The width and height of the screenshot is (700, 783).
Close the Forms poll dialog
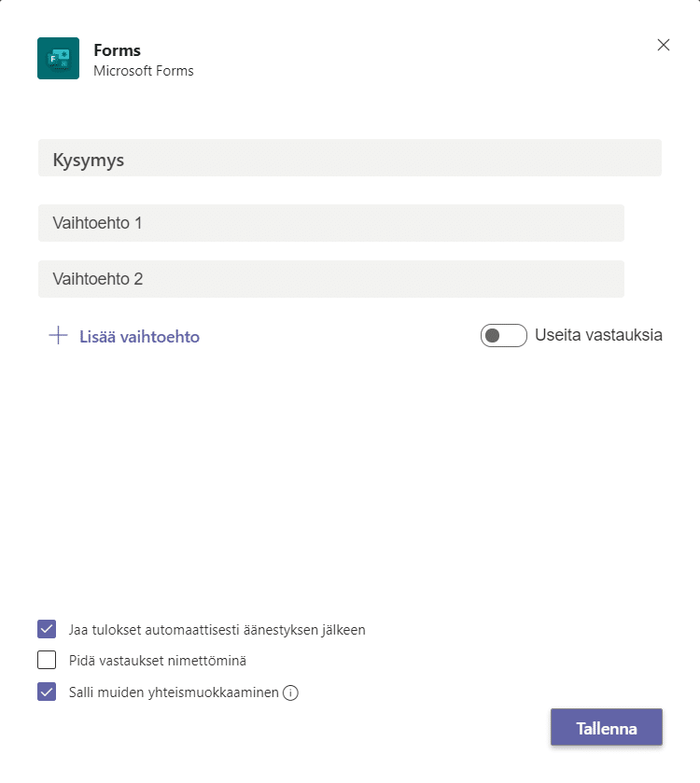[663, 44]
